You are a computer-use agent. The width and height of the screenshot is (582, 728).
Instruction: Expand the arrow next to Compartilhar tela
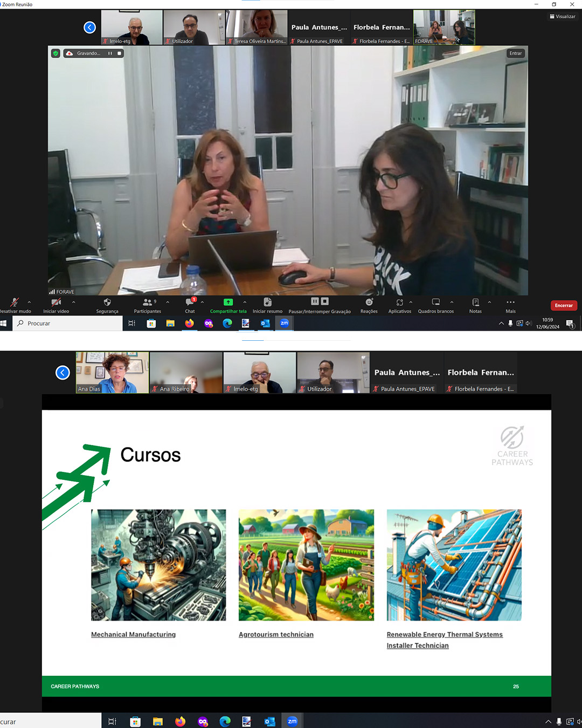pos(245,302)
